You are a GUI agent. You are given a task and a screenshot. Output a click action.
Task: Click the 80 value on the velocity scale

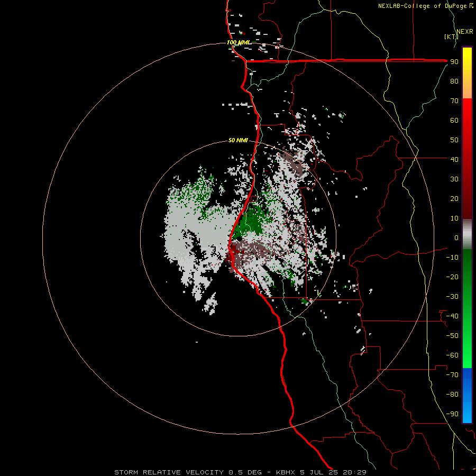pyautogui.click(x=454, y=81)
